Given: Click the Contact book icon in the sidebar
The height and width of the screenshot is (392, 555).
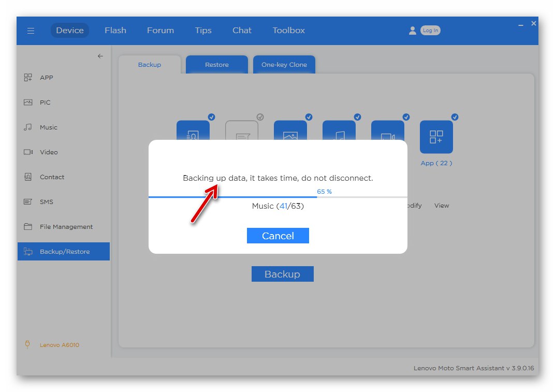Looking at the screenshot, I should [x=28, y=177].
